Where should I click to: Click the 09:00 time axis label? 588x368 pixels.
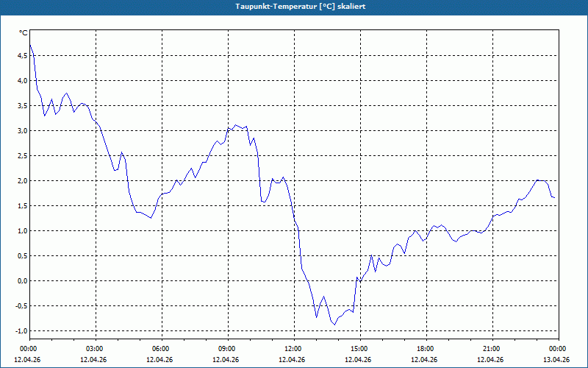coord(228,349)
